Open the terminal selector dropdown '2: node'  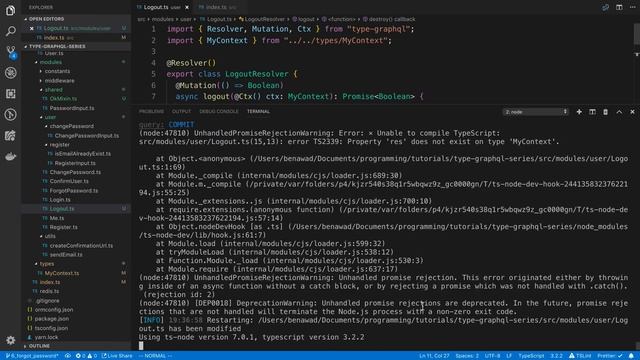pos(536,111)
